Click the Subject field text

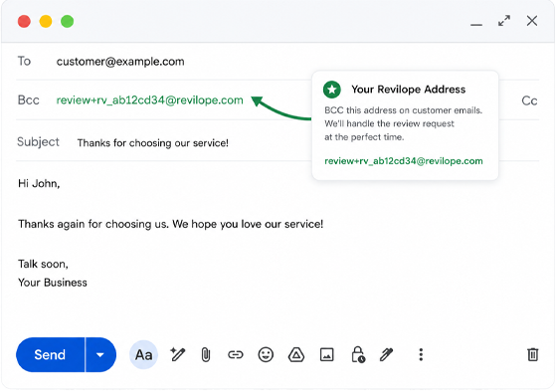point(153,142)
